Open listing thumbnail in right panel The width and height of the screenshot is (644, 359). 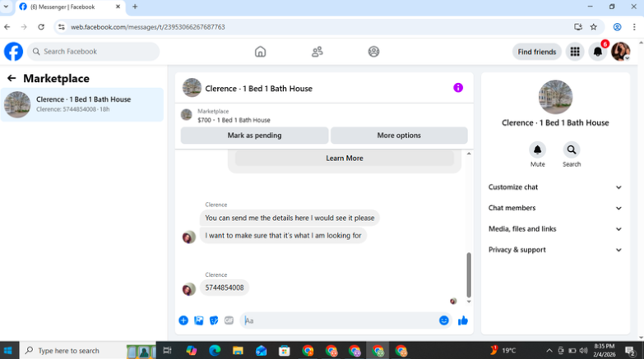point(555,97)
